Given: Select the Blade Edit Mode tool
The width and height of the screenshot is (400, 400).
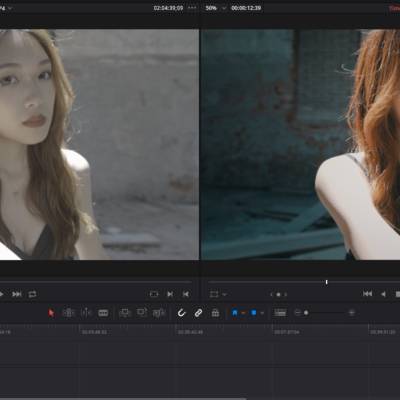Looking at the screenshot, I should click(x=103, y=313).
